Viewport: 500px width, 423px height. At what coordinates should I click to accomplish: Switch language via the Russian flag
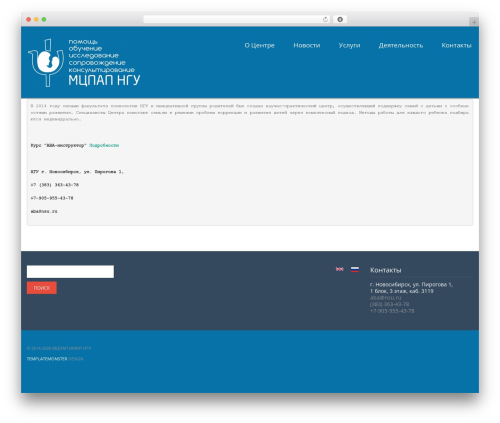click(355, 269)
